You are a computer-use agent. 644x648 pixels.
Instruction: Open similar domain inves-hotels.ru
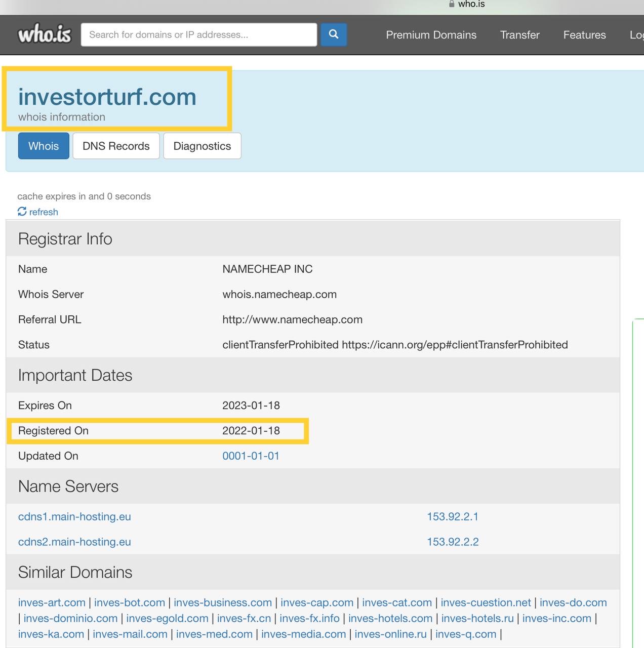coord(477,618)
